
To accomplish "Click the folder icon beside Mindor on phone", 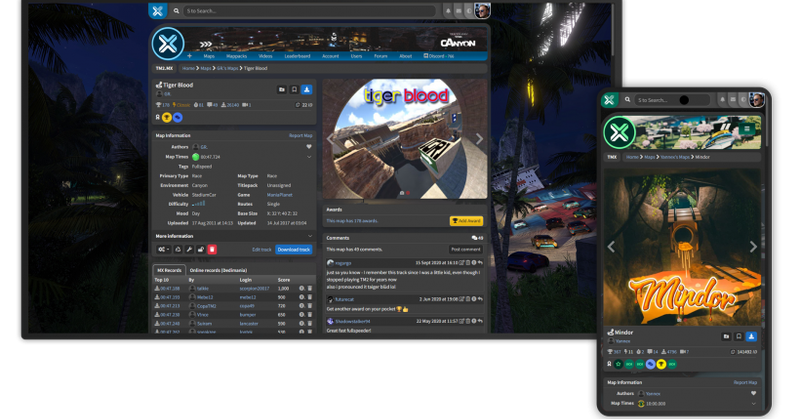I will tap(727, 336).
